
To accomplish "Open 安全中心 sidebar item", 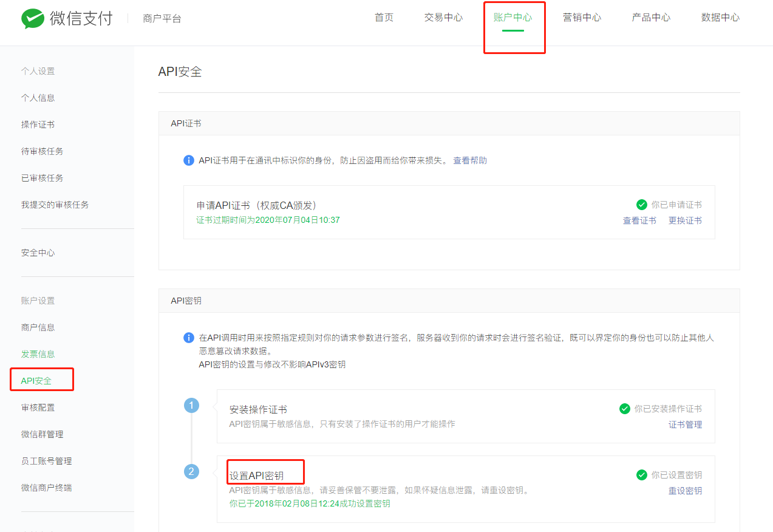I will coord(38,253).
